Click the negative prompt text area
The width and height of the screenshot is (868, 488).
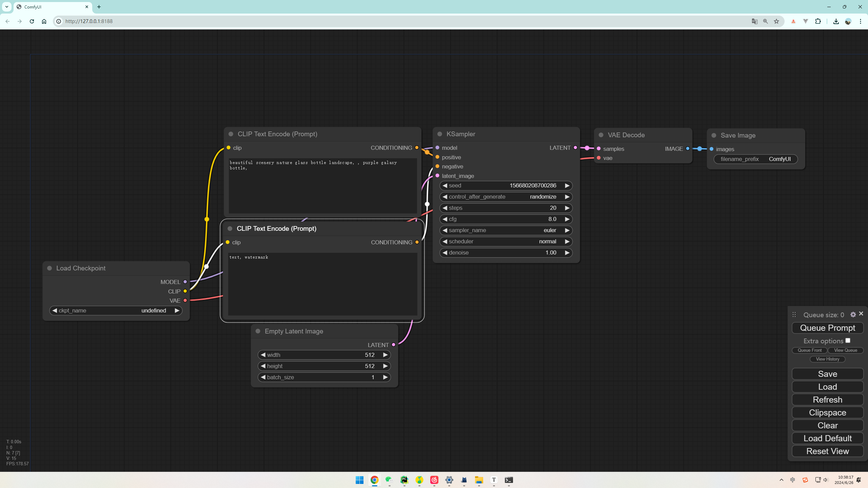pos(323,284)
